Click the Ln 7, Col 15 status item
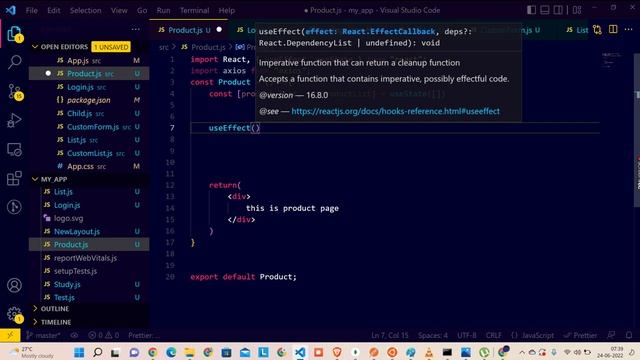This screenshot has width=640, height=360. 390,336
